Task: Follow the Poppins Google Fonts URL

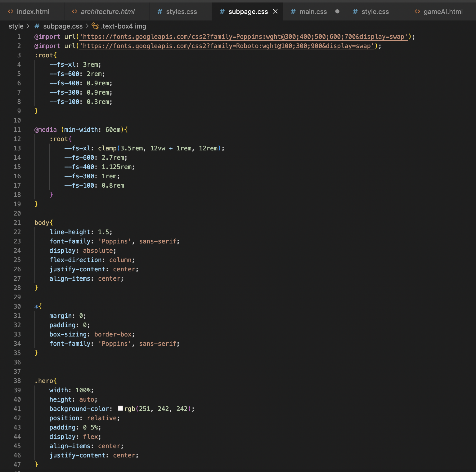Action: pos(244,37)
